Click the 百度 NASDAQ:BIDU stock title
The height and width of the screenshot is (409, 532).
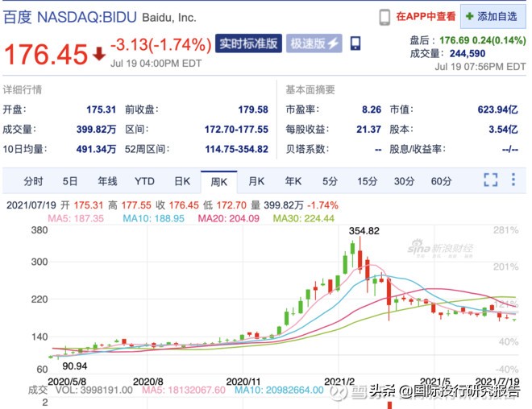pos(70,17)
